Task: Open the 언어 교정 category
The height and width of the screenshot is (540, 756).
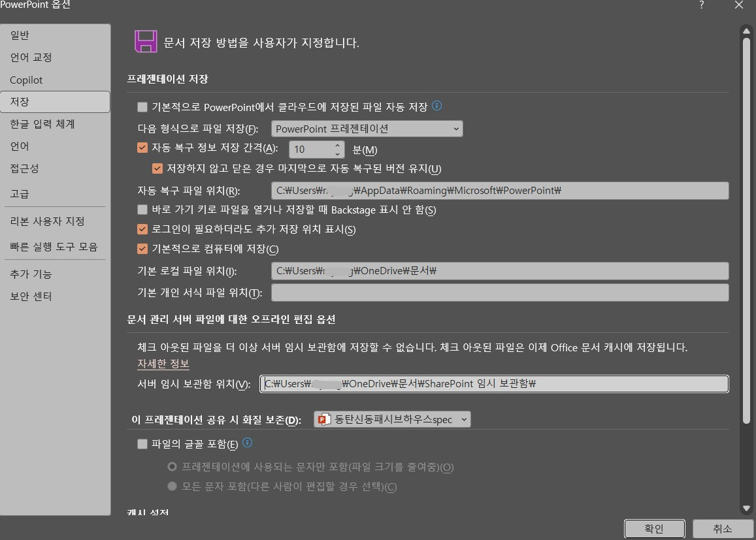Action: 55,57
